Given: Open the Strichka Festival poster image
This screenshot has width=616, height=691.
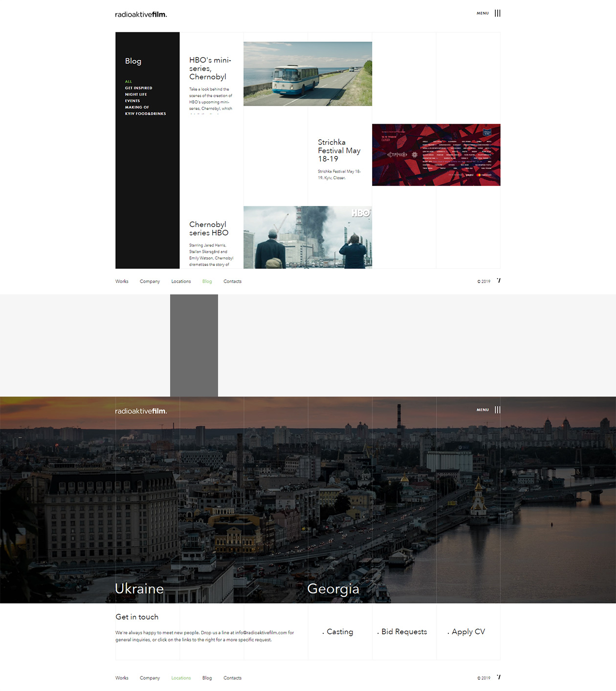Looking at the screenshot, I should click(x=436, y=155).
